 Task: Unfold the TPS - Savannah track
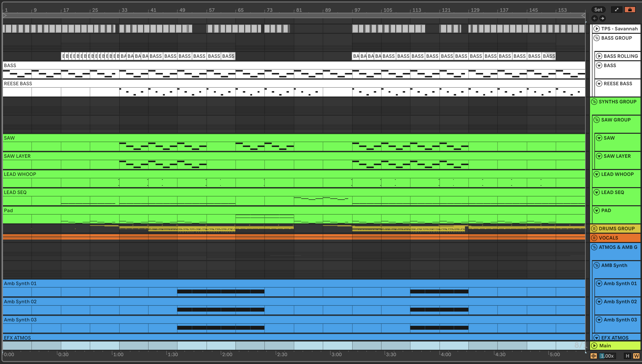(597, 29)
